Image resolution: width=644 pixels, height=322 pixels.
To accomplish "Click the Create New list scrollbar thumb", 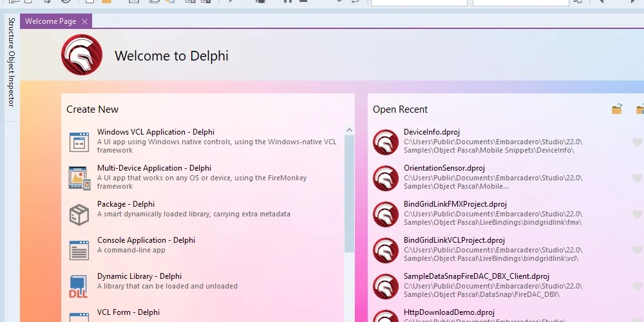I will (349, 193).
